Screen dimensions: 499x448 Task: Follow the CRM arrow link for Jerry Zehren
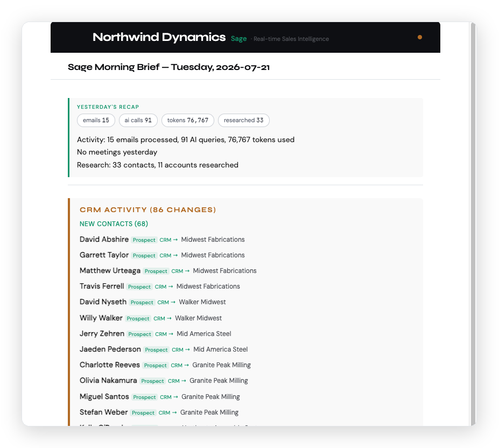[x=164, y=334]
